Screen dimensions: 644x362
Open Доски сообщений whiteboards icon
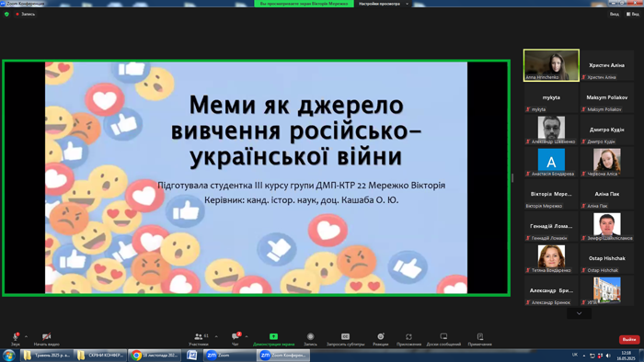pos(443,336)
